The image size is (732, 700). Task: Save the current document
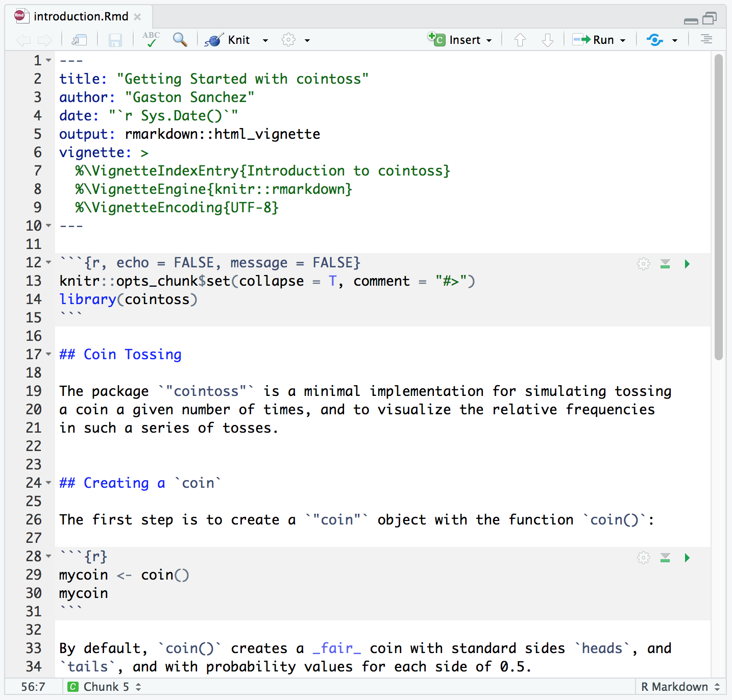[x=115, y=40]
